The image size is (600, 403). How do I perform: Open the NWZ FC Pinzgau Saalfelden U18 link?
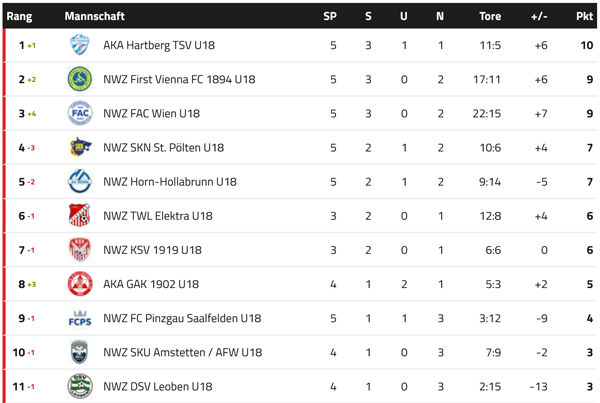182,319
